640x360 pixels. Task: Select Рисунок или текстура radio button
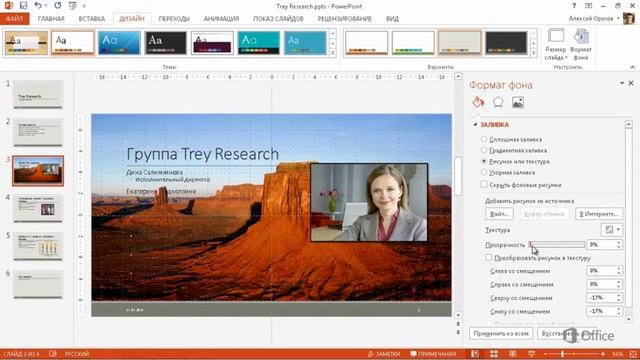coord(484,161)
